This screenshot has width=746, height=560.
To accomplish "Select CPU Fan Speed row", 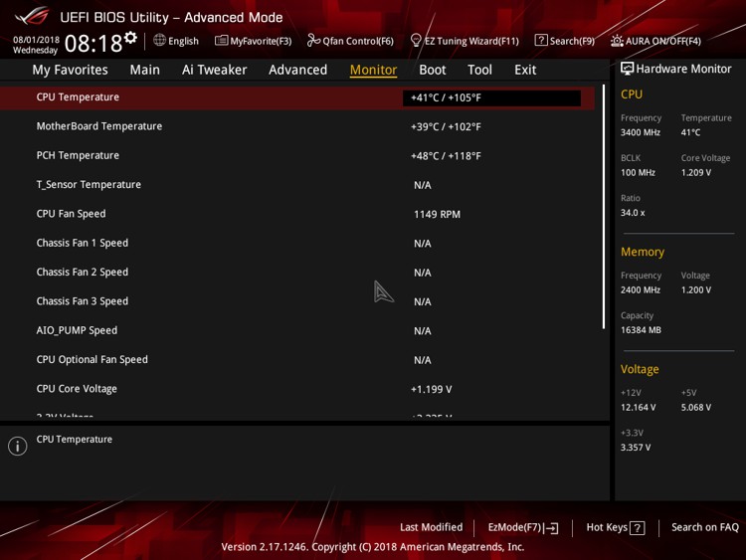I will click(297, 214).
